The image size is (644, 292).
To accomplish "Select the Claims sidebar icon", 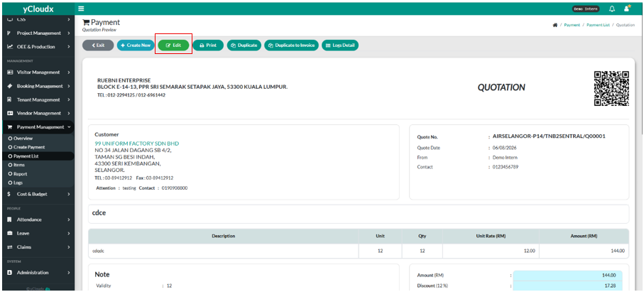I will pyautogui.click(x=9, y=247).
